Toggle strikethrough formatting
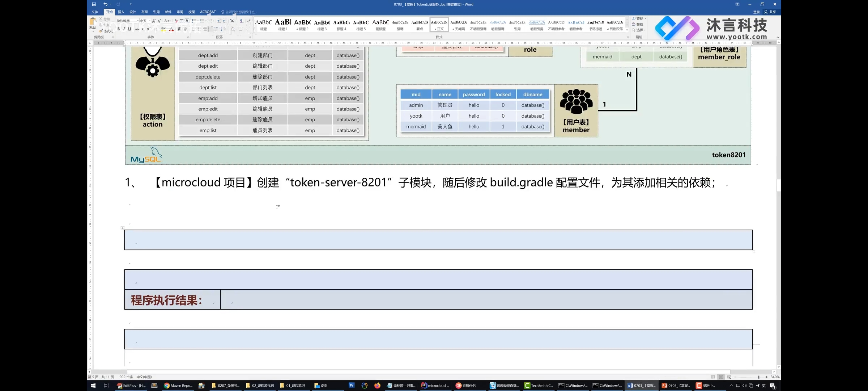Screen dimensions: 868x391 point(137,29)
